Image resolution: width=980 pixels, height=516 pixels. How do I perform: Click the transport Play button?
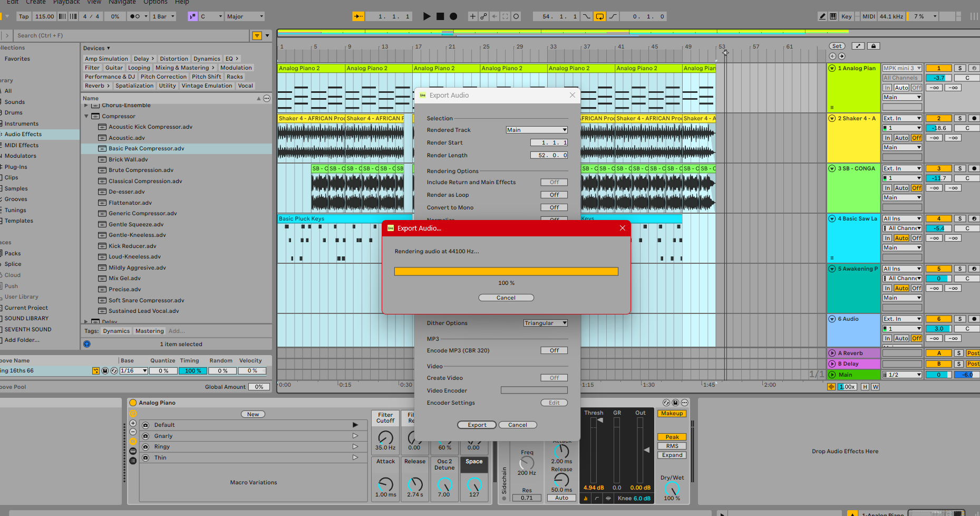coord(426,16)
